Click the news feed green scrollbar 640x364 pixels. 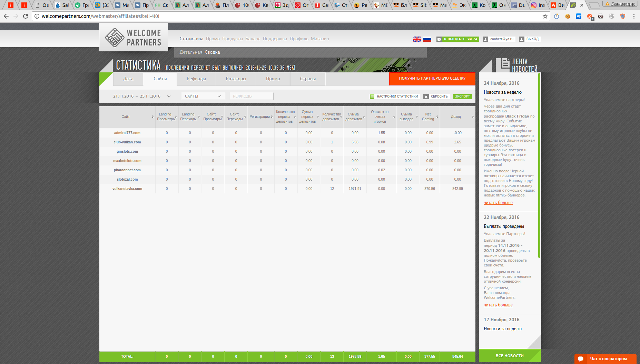539,165
